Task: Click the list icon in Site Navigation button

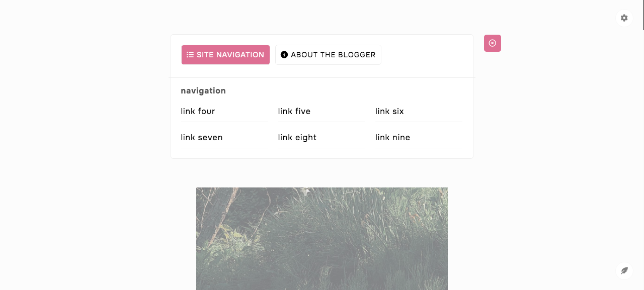Action: [x=190, y=55]
